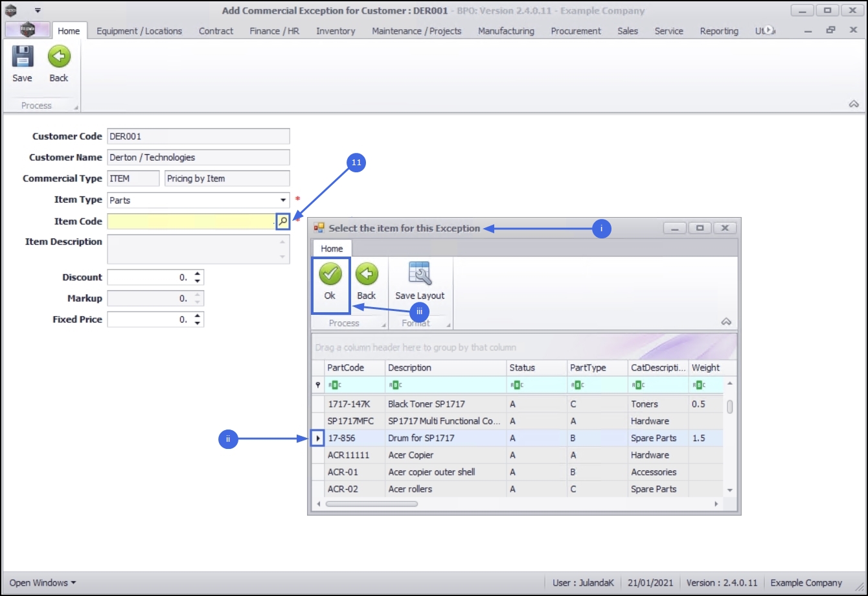868x596 pixels.
Task: Click the Save floppy disk icon
Action: click(22, 57)
